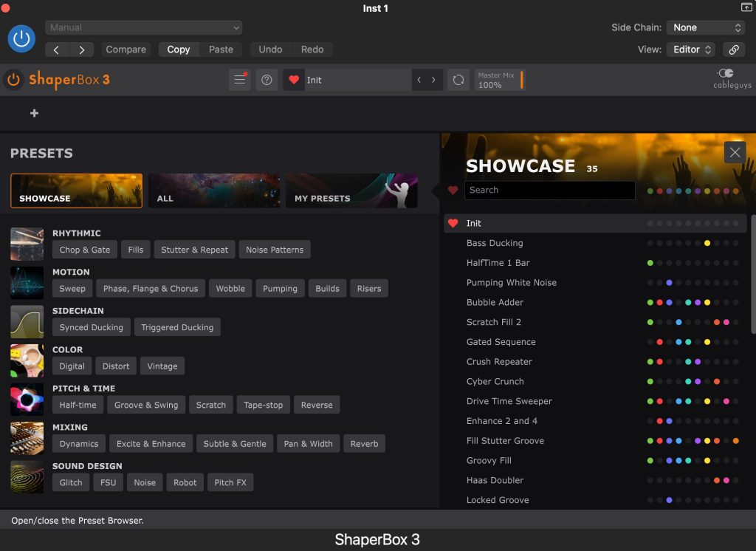Screen dimensions: 756x551
Task: Go to next preset in ShaperBox header
Action: [433, 80]
